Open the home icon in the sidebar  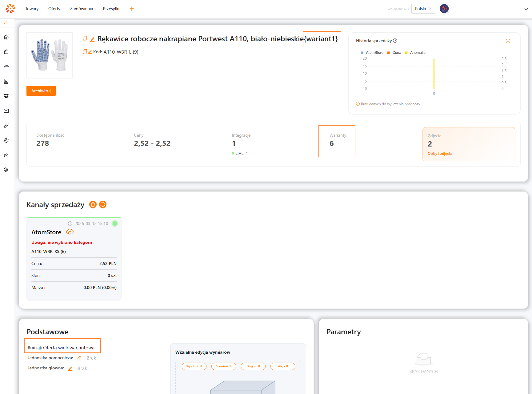tap(6, 37)
